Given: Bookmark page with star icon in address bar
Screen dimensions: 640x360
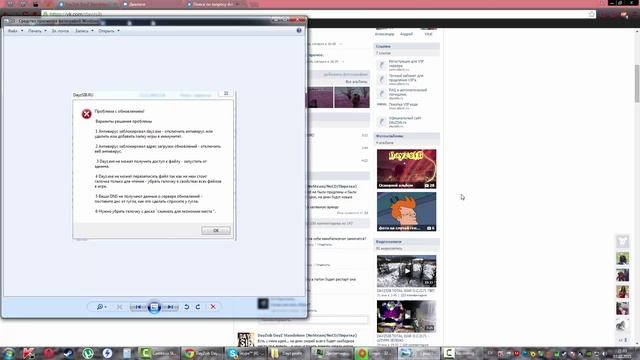Looking at the screenshot, I should [x=592, y=14].
